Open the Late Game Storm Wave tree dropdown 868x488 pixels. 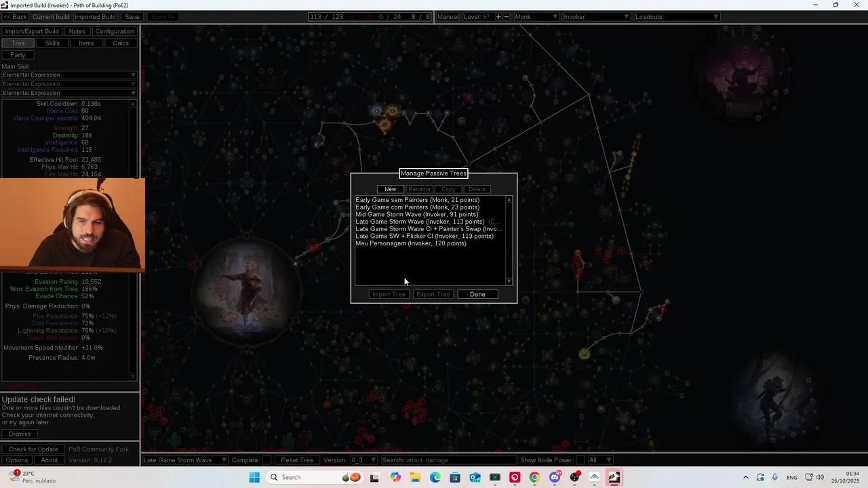click(x=185, y=460)
